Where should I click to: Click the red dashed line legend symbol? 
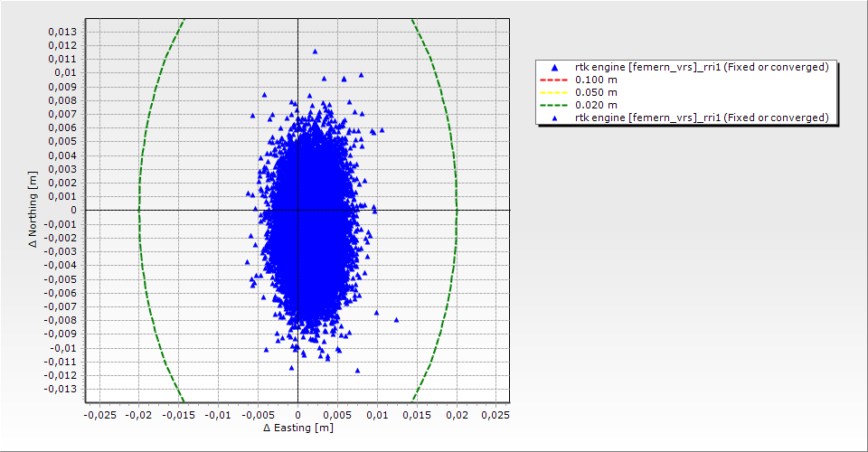pyautogui.click(x=554, y=80)
